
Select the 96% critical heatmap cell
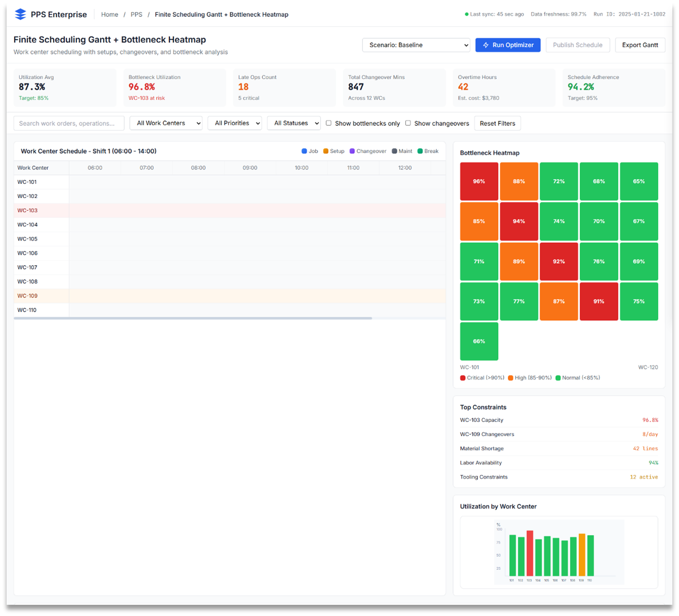[x=478, y=181]
